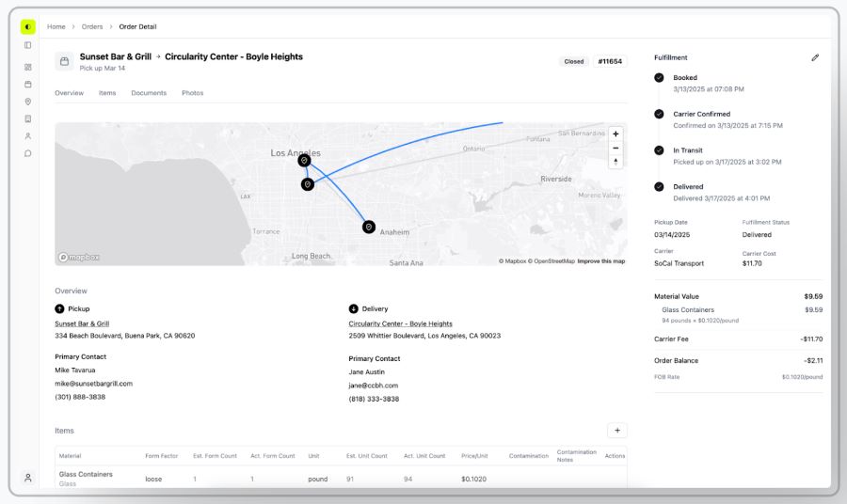Open user profile icon at sidebar bottom
The height and width of the screenshot is (504, 847).
[28, 478]
